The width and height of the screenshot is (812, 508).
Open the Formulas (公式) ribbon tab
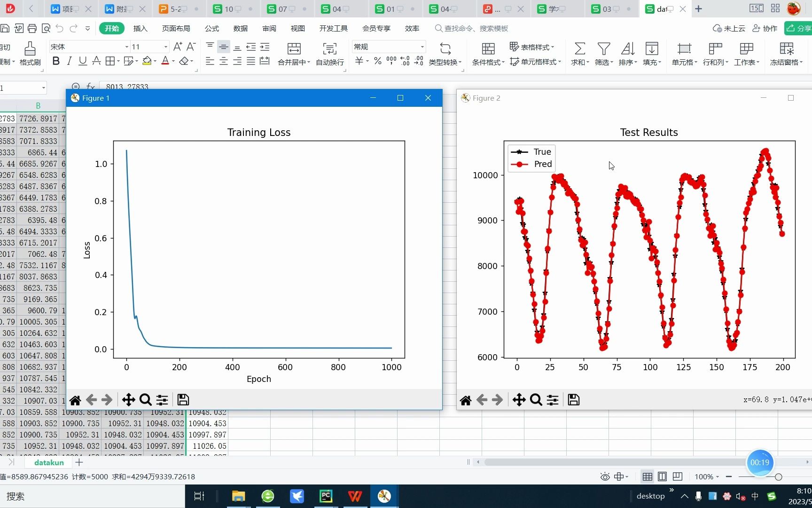pos(212,29)
